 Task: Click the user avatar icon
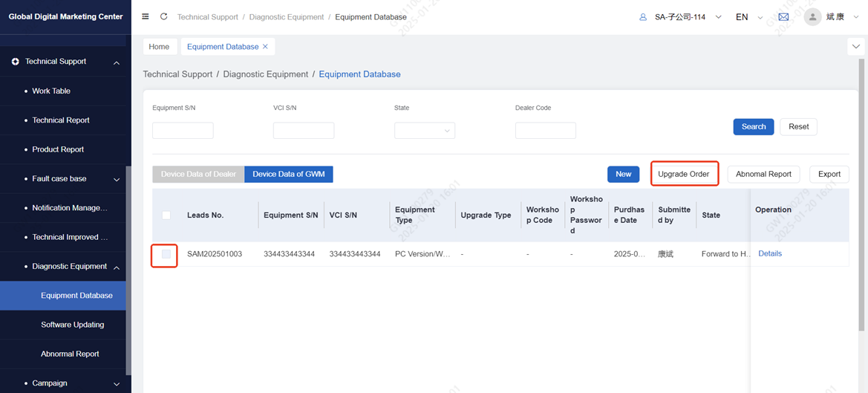[812, 17]
